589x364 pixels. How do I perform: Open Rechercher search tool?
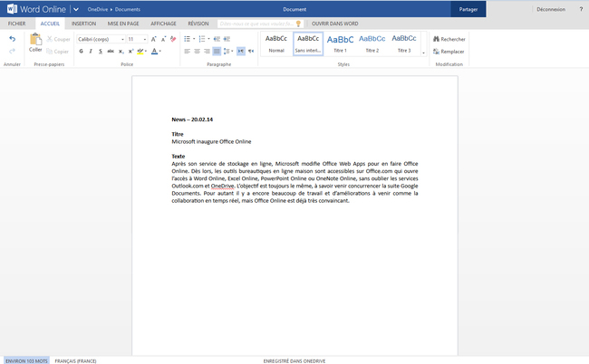(x=449, y=39)
